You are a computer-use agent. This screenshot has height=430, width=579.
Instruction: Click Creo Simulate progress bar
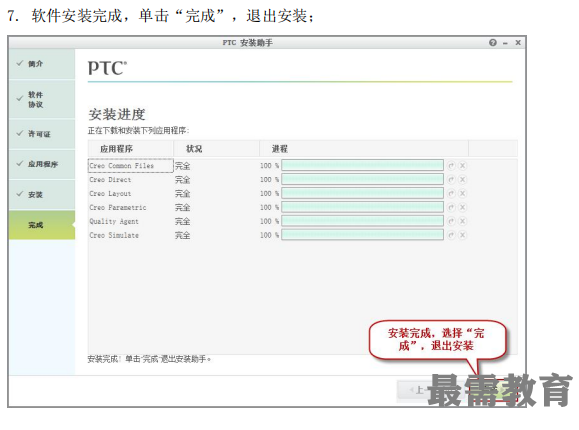(362, 235)
